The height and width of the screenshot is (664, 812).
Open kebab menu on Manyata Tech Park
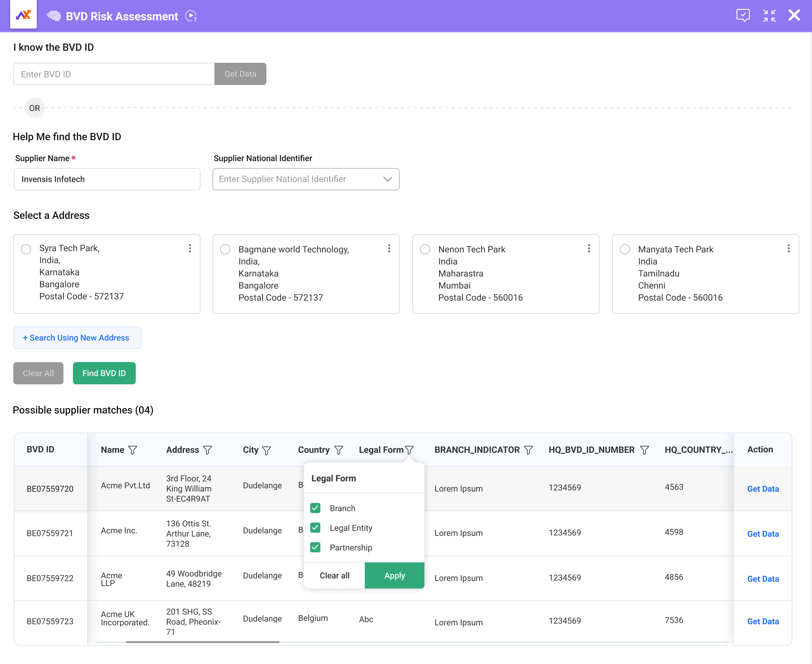pyautogui.click(x=789, y=249)
